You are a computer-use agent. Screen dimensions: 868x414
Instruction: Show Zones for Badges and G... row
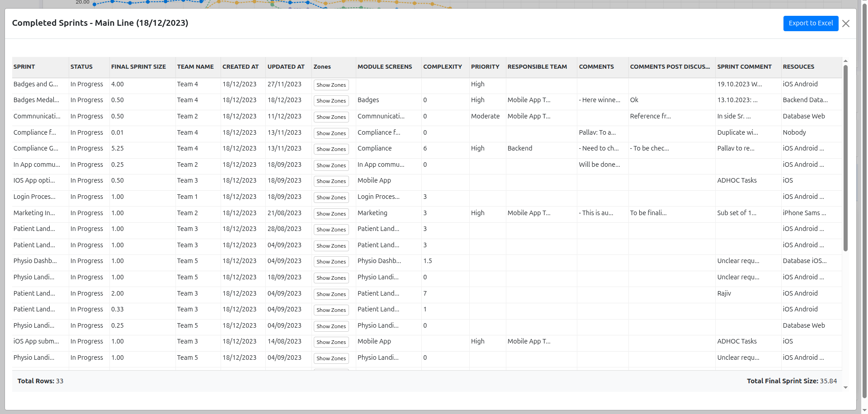(331, 85)
